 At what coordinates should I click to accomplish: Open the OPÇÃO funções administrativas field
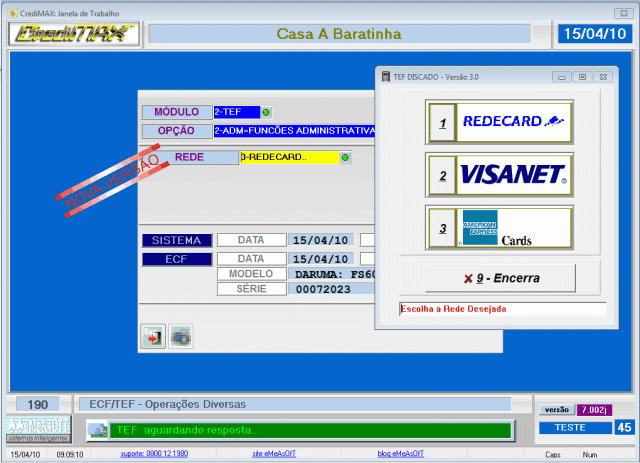[293, 131]
